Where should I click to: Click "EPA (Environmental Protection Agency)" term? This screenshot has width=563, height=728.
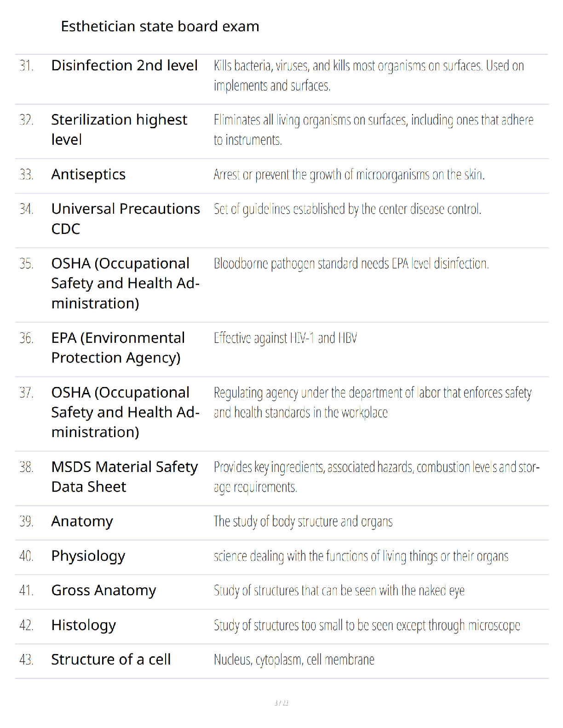[x=118, y=348]
